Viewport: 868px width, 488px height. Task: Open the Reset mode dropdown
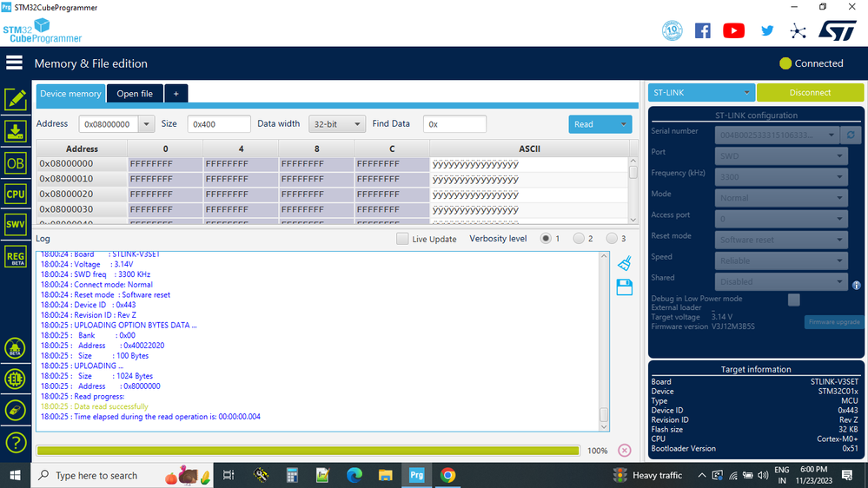click(x=780, y=240)
